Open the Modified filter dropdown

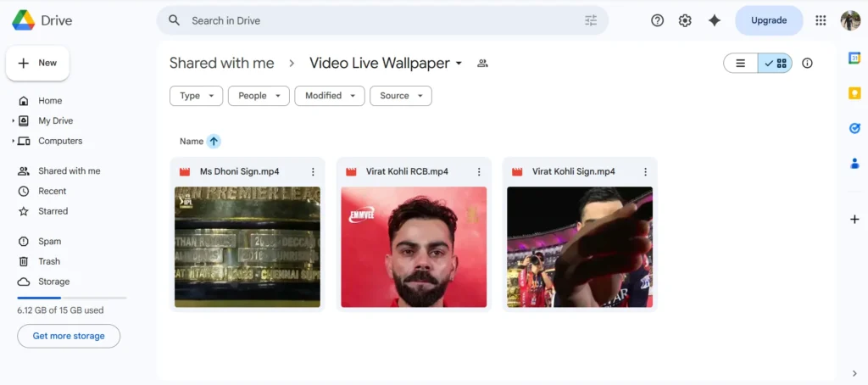click(x=330, y=96)
